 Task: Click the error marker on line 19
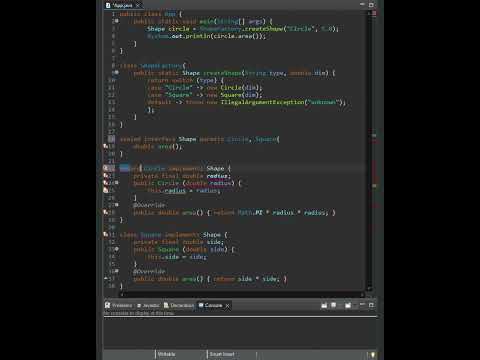tap(106, 146)
